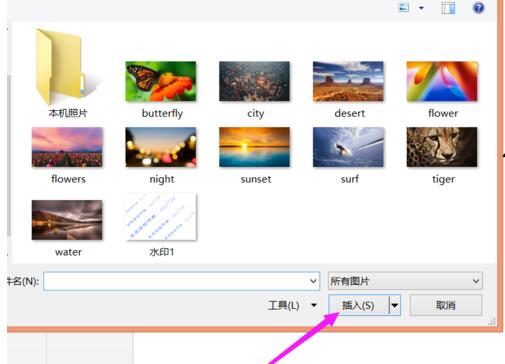Screen dimensions: 505x364
Task: Click the 取消 cancel button
Action: pos(446,305)
